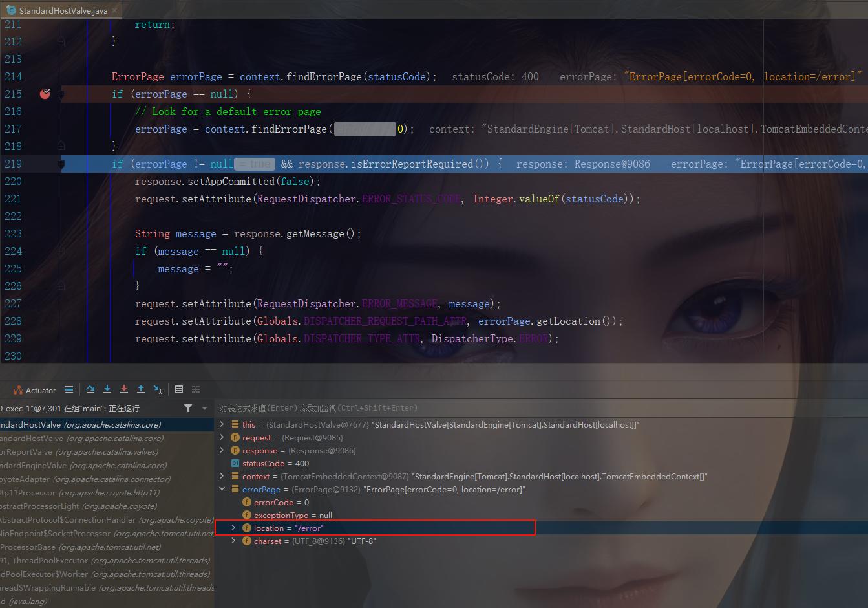Image resolution: width=868 pixels, height=608 pixels.
Task: Select the ThreadPoolExecutor stack frame
Action: pos(107,560)
